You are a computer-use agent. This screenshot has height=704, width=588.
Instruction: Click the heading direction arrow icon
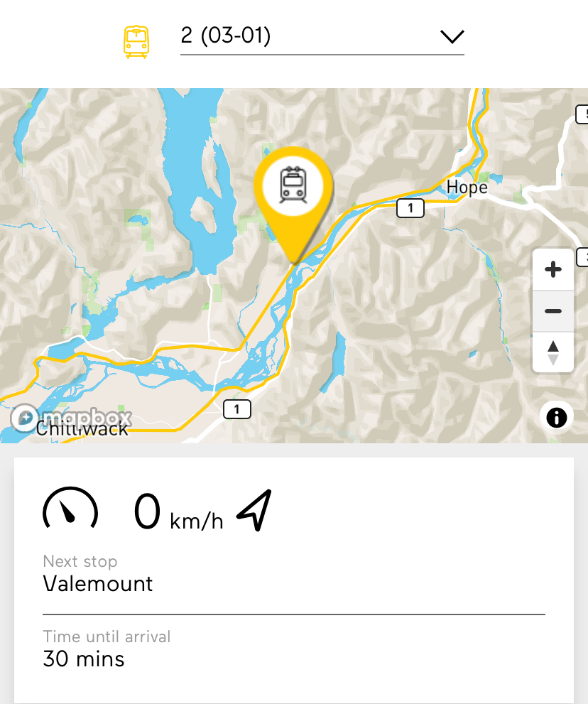[254, 511]
